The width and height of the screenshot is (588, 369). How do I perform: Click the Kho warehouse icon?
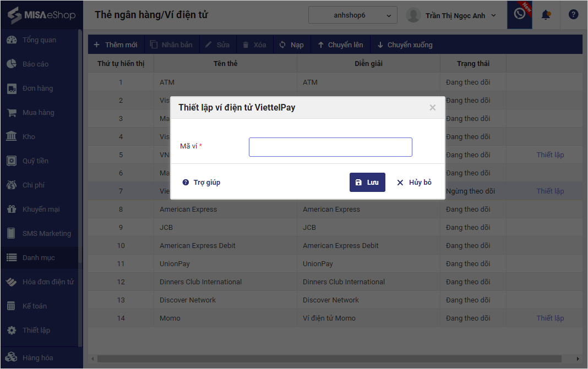click(11, 136)
